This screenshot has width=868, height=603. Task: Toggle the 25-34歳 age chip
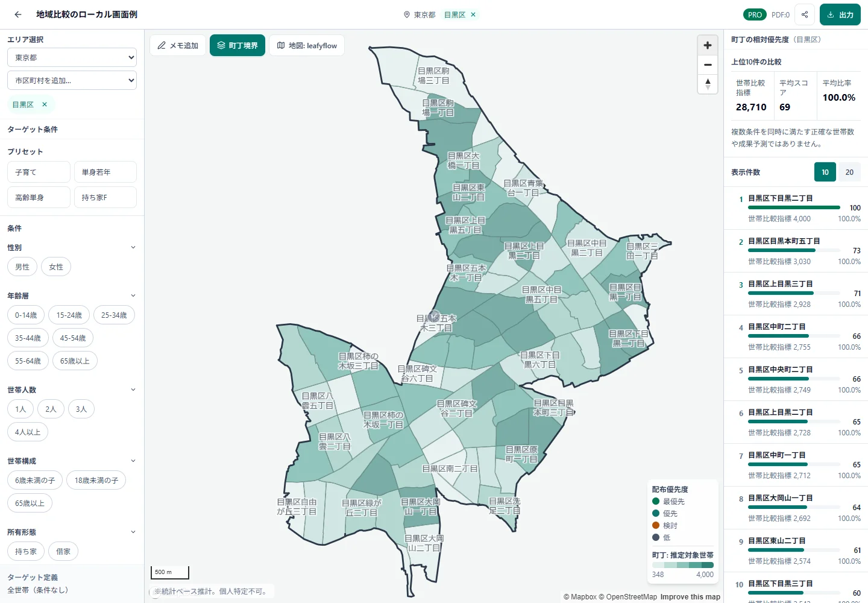114,315
